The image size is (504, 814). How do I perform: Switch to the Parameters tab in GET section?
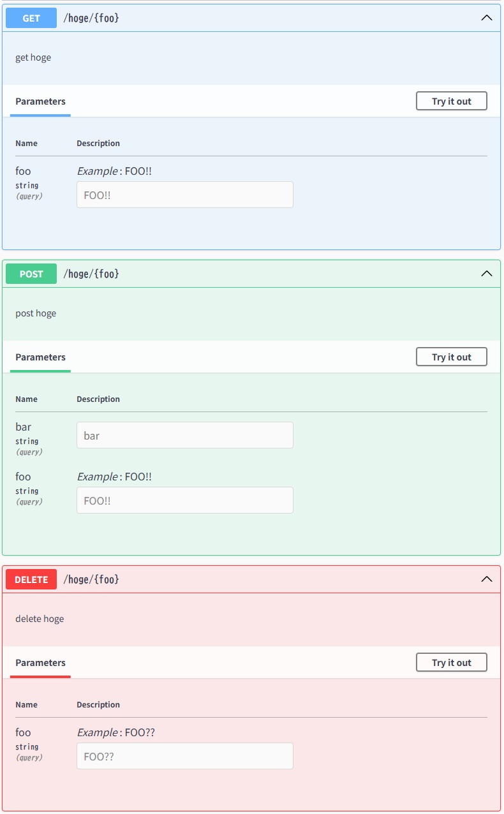tap(40, 101)
